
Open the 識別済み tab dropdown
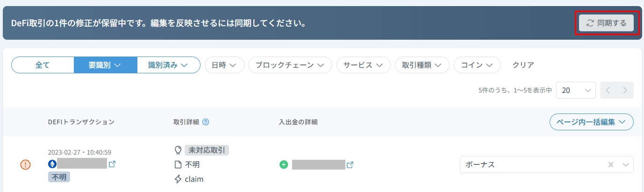click(x=168, y=65)
